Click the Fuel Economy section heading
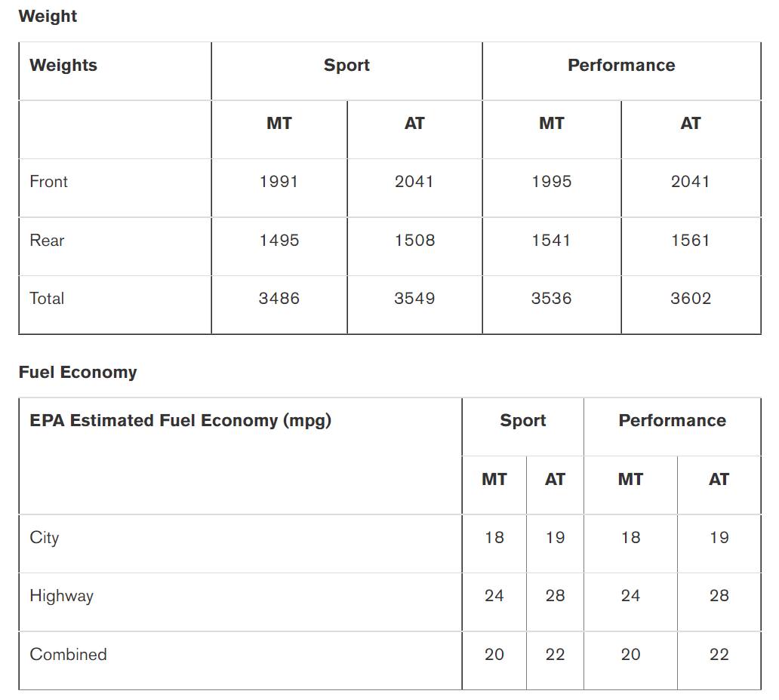This screenshot has height=700, width=779. (78, 372)
